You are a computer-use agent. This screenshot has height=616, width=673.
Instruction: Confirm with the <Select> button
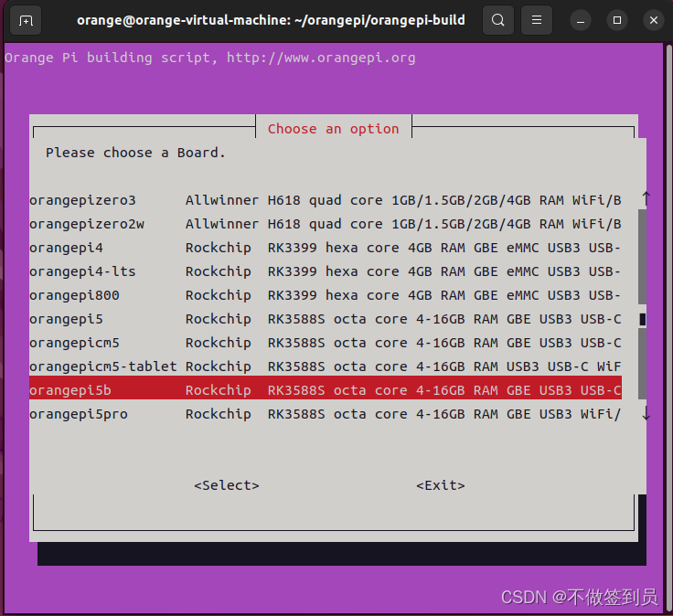point(227,485)
